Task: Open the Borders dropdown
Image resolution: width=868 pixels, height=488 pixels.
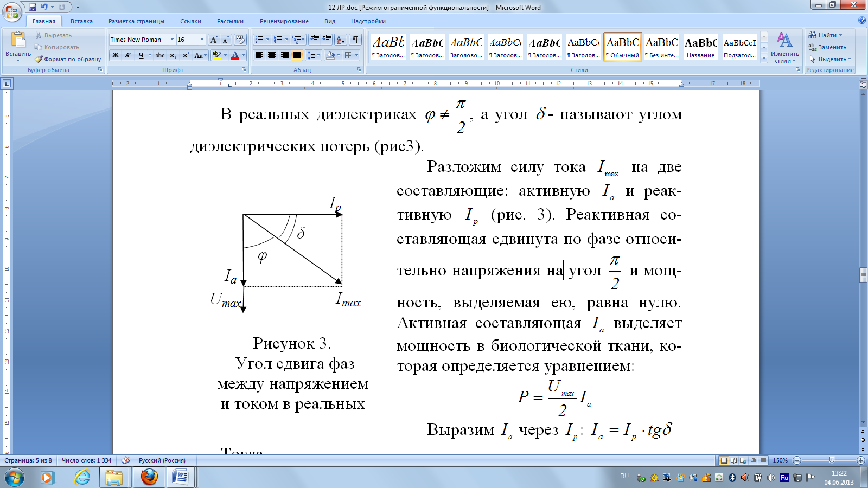Action: pos(356,55)
